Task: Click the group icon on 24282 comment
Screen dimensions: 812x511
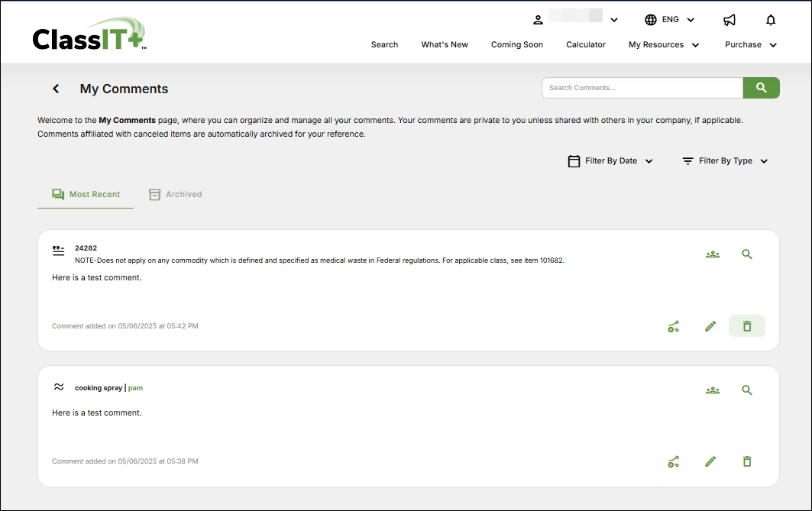Action: (712, 254)
